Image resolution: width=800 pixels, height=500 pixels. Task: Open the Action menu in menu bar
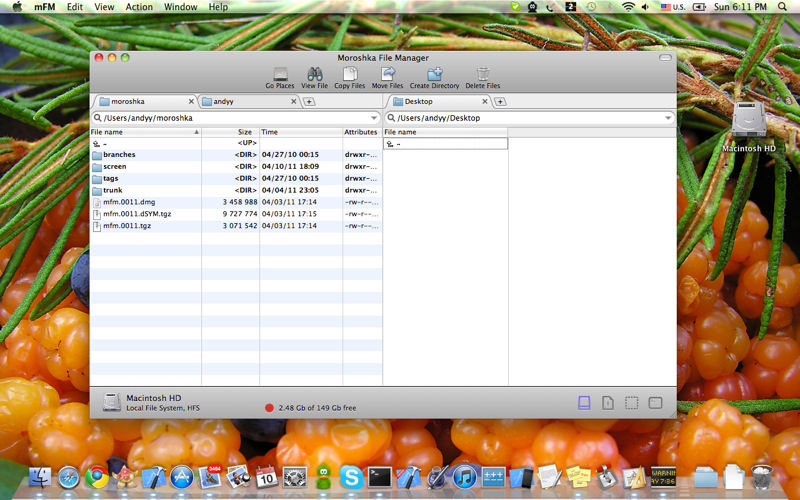[139, 7]
